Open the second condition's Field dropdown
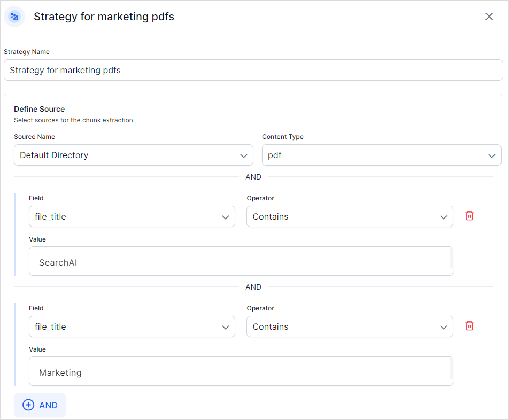This screenshot has width=509, height=420. [132, 326]
